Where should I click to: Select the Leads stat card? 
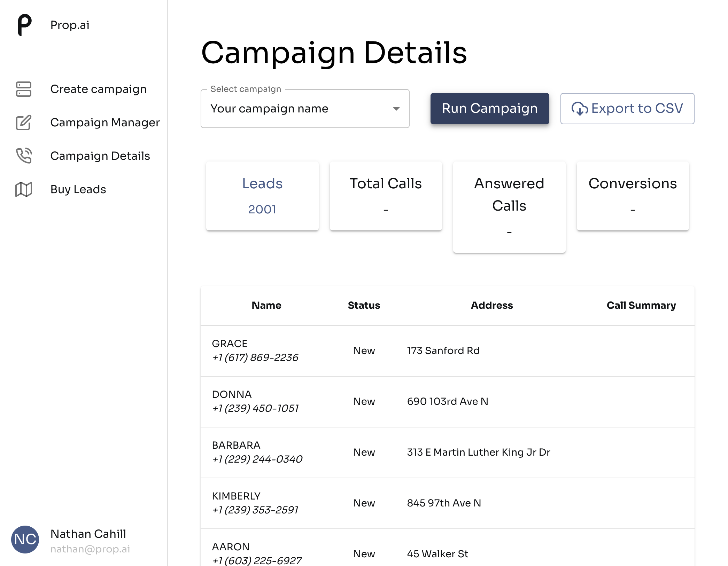tap(262, 196)
